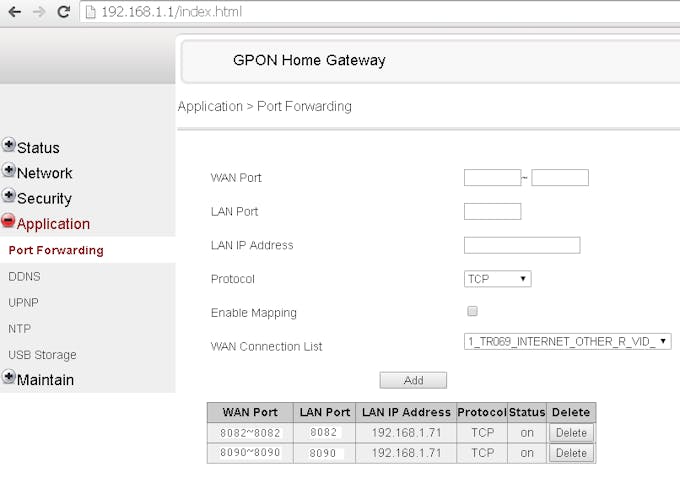Screen dimensions: 680x478
Task: Click the on status in 8082 row
Action: coord(527,433)
